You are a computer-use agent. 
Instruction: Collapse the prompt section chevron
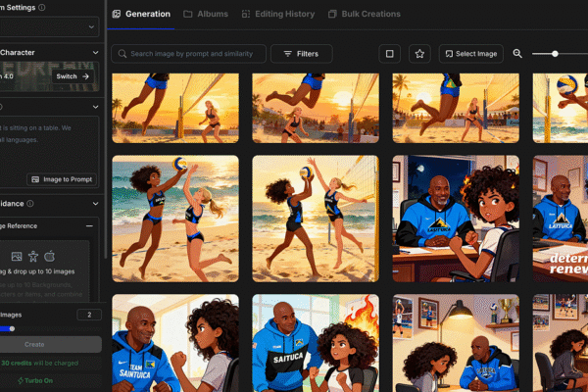pos(94,106)
